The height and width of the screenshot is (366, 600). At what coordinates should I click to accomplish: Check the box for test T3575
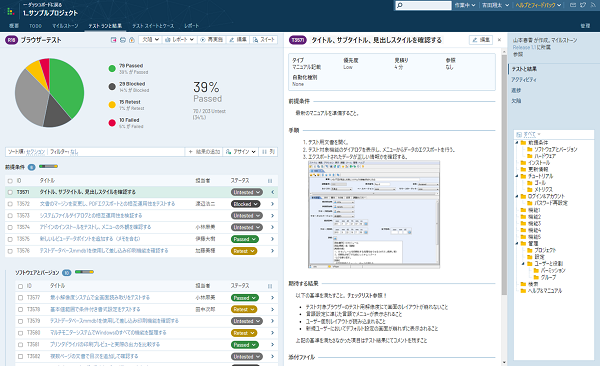pyautogui.click(x=10, y=239)
